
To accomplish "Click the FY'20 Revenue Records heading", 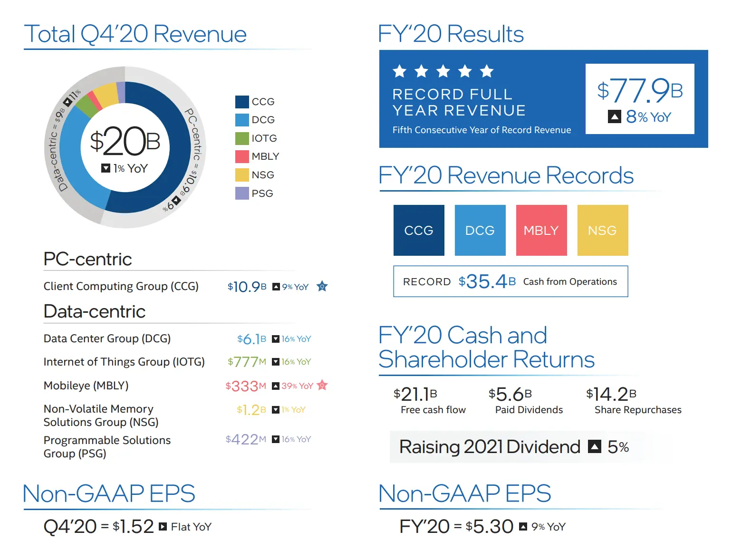I will click(506, 175).
